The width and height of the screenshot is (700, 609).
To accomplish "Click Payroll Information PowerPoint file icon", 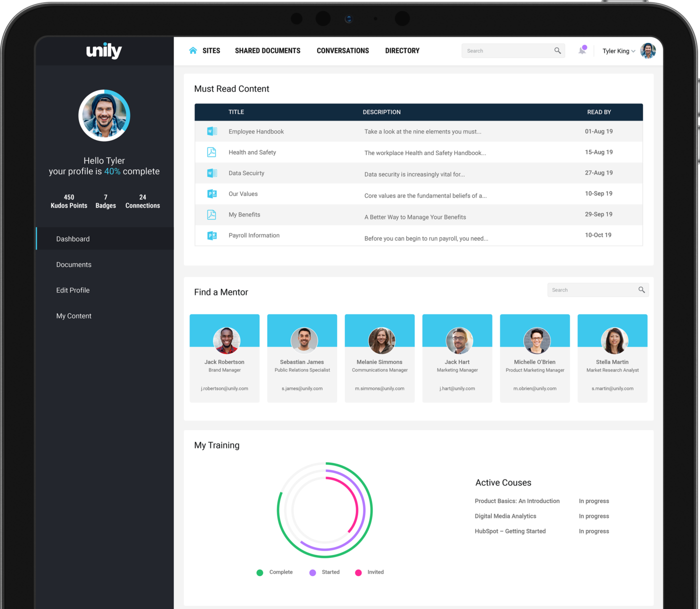I will click(x=212, y=235).
